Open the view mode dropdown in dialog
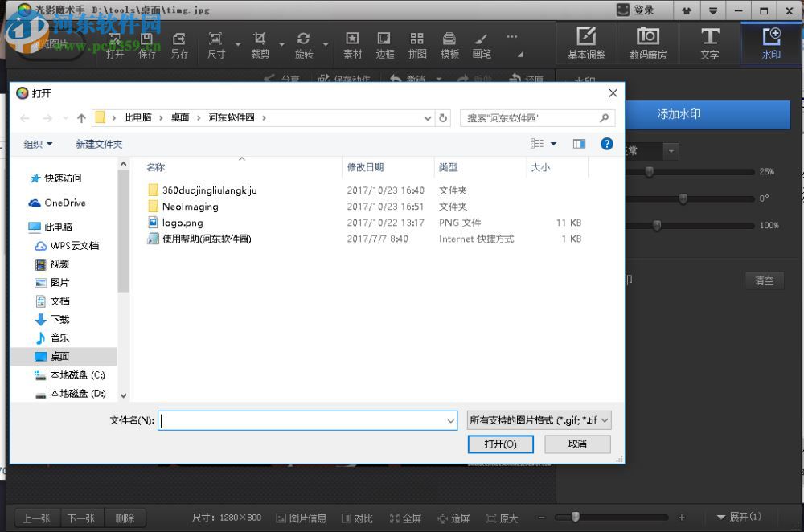Screen dimensions: 804x532 point(543,144)
